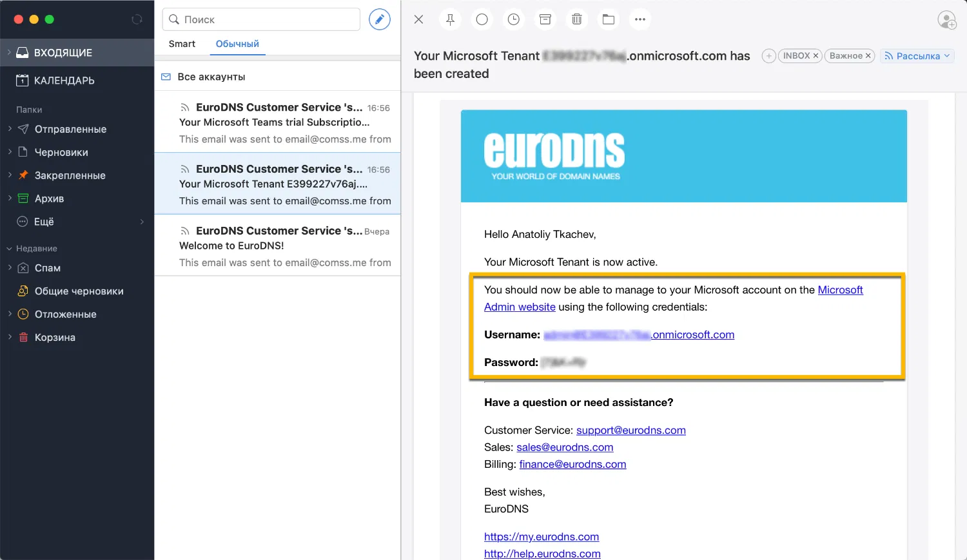This screenshot has height=560, width=967.
Task: Pin the open email
Action: point(450,19)
